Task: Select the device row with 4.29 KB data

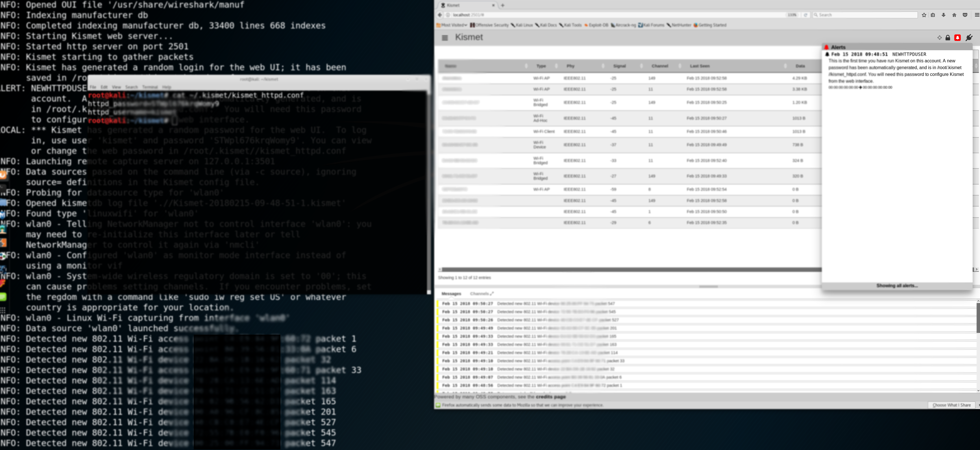Action: point(630,78)
